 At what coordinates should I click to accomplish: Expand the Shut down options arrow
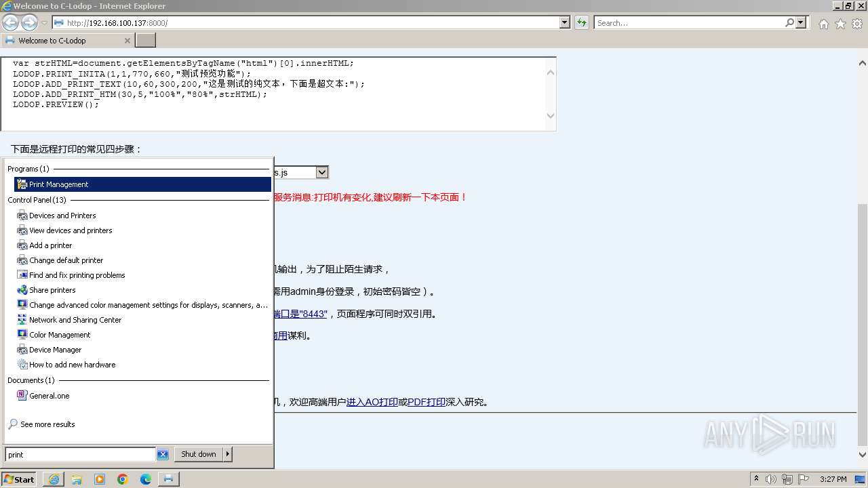coord(228,454)
